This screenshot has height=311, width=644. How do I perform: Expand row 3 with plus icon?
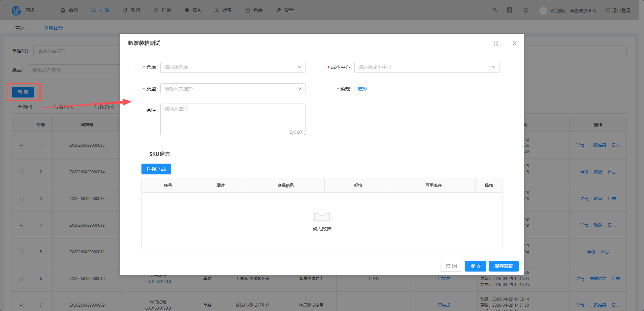coord(21,199)
